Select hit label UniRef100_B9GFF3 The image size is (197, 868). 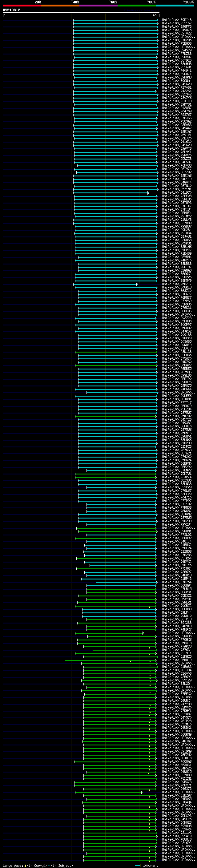177,26
